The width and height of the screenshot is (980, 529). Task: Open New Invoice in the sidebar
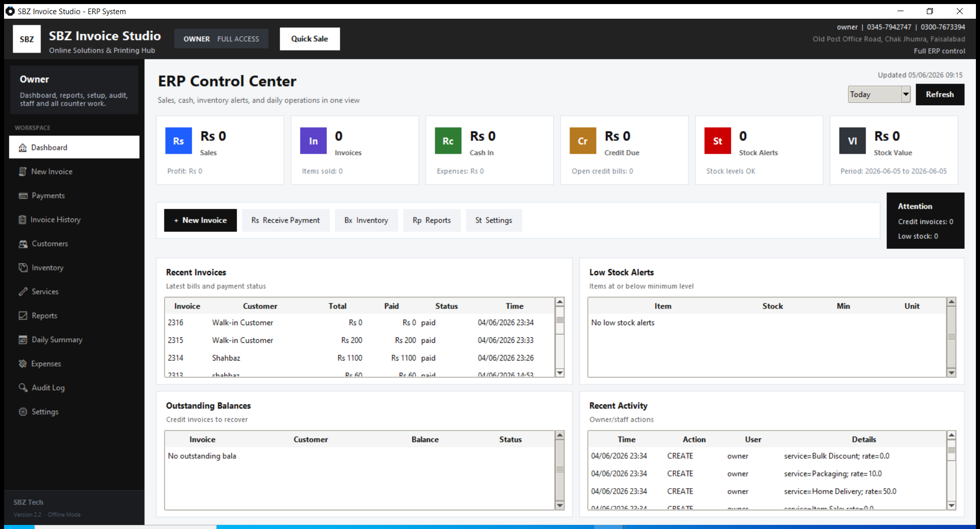click(x=74, y=171)
